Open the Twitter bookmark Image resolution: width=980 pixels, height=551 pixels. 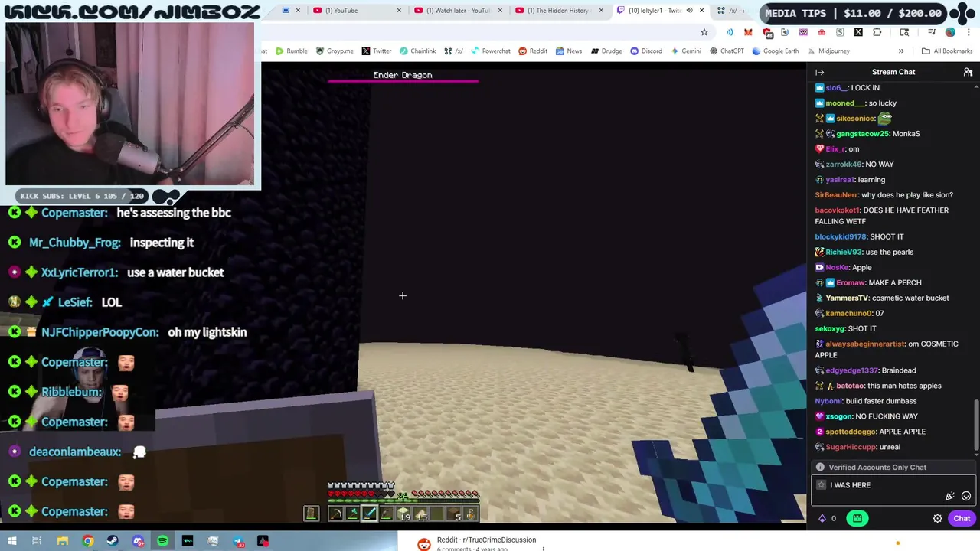click(x=377, y=51)
